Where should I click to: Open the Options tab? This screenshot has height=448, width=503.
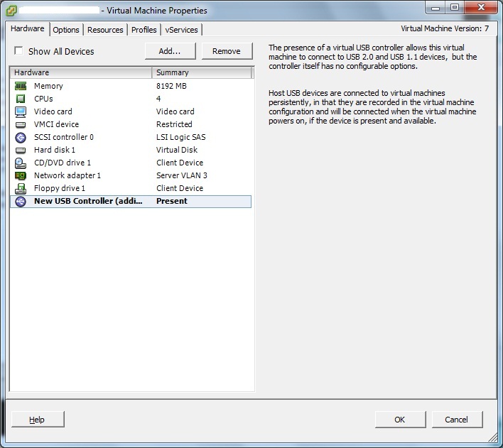[x=66, y=30]
